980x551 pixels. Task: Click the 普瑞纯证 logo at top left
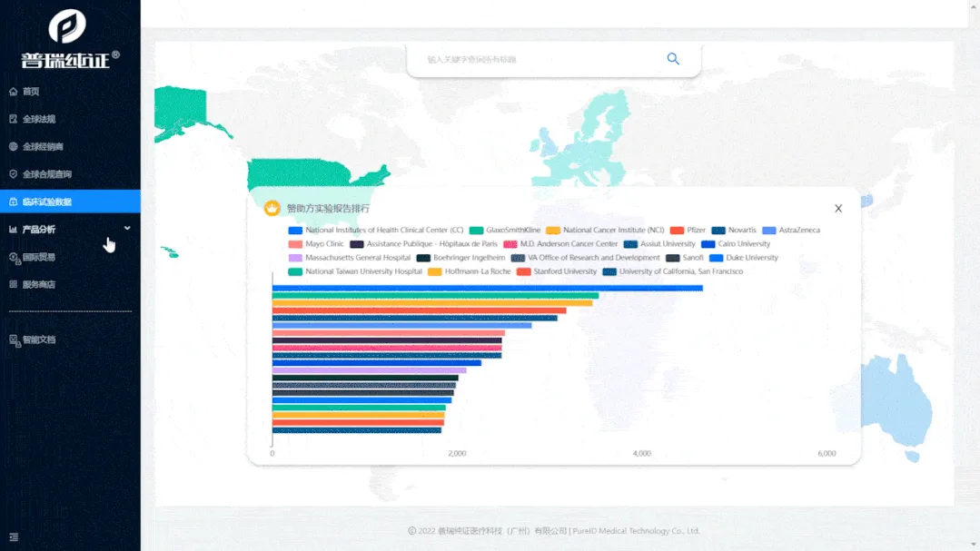[70, 39]
